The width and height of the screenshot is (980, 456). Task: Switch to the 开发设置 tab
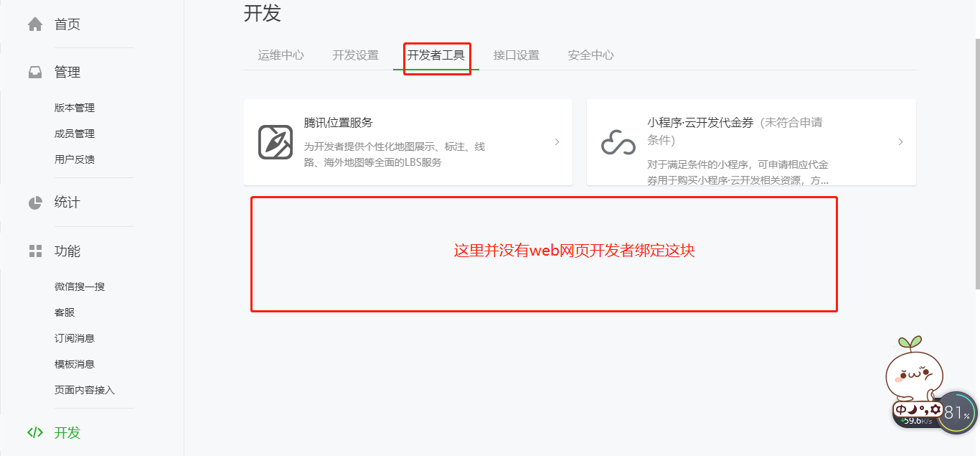coord(355,55)
